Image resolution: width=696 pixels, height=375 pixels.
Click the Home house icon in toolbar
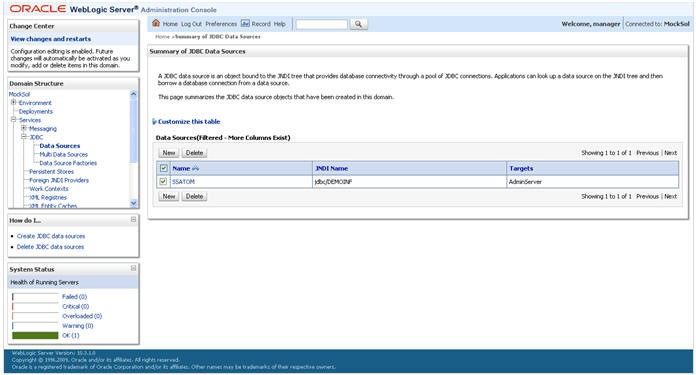(x=156, y=23)
